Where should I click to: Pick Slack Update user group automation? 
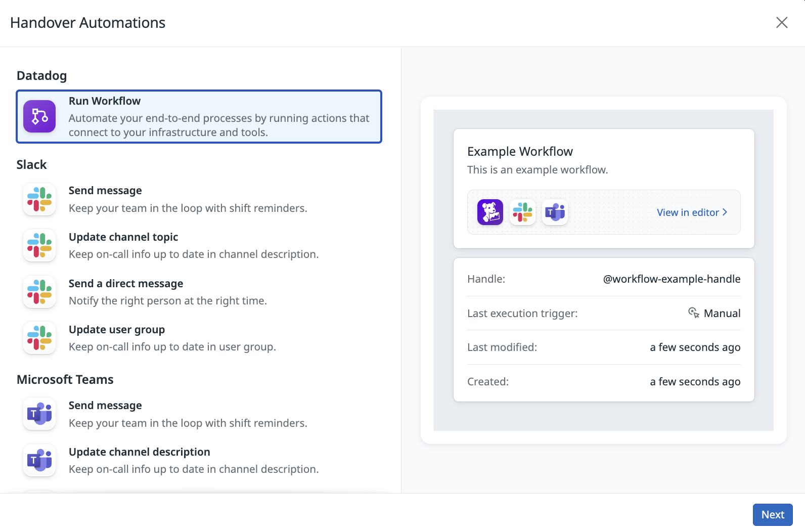(172, 338)
